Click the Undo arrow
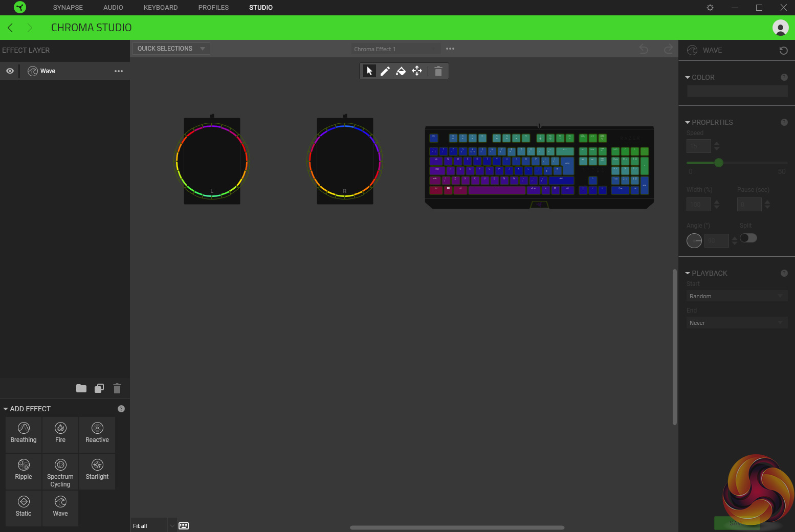Screen dimensions: 795x532 tap(644, 49)
